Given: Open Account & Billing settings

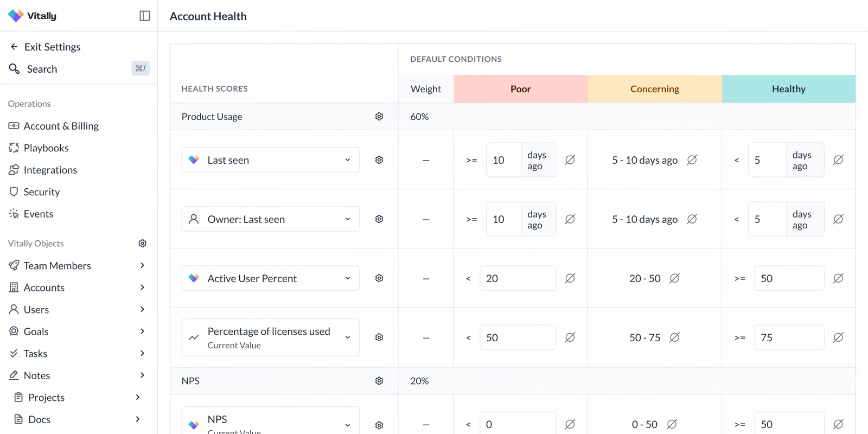Looking at the screenshot, I should coord(61,126).
